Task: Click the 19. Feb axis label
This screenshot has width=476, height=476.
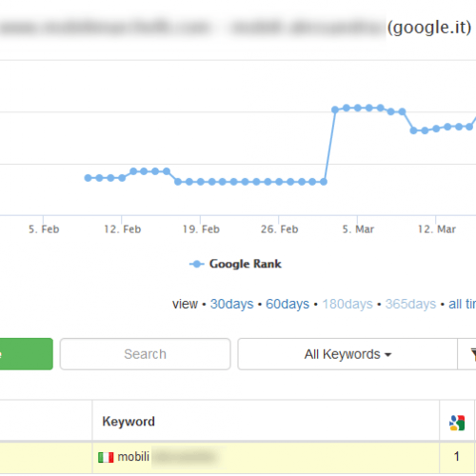Action: click(201, 229)
